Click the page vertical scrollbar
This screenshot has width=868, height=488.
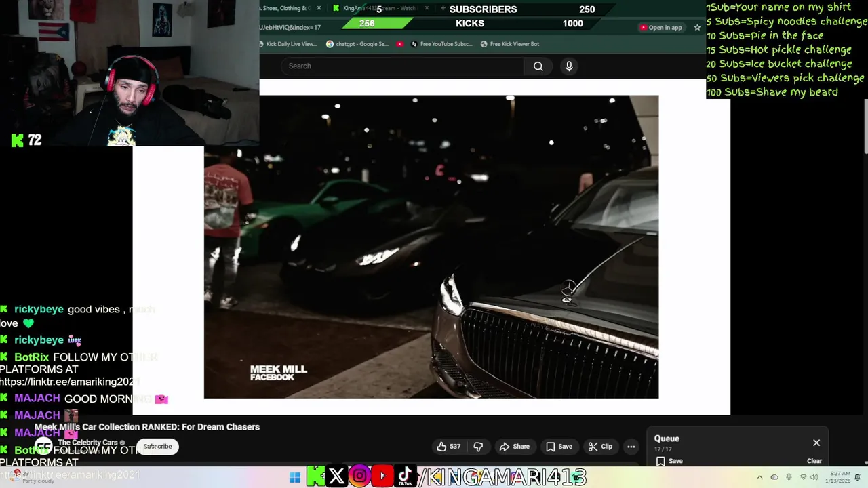(865, 127)
